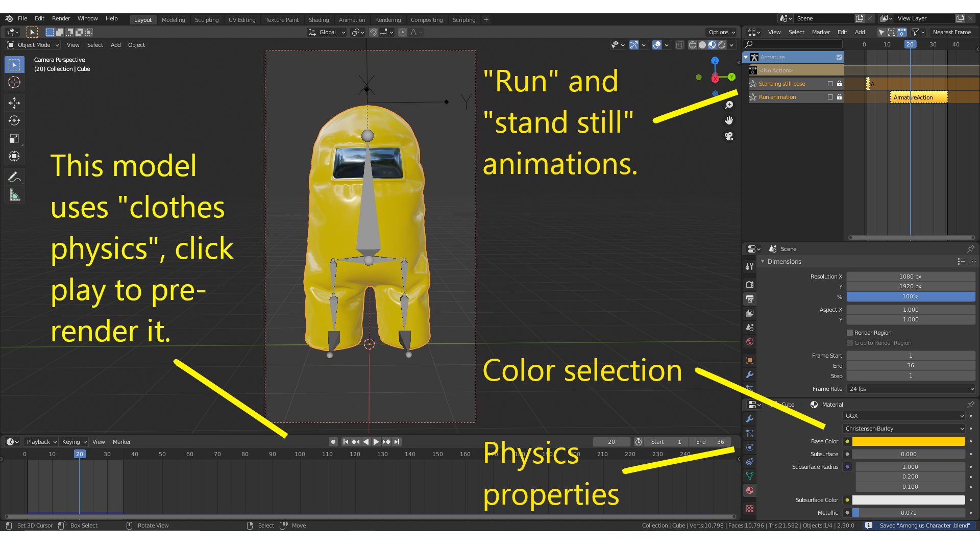Open the GGX distribution dropdown
This screenshot has width=980, height=551.
[x=904, y=416]
